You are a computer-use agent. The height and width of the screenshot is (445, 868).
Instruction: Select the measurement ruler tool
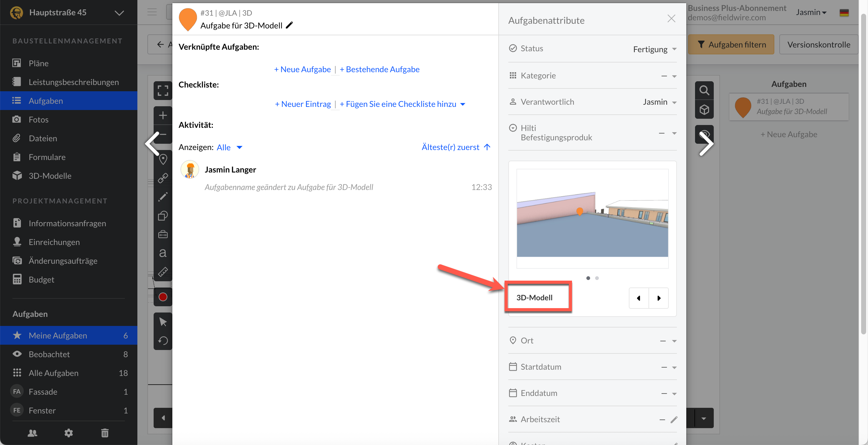[x=163, y=272]
